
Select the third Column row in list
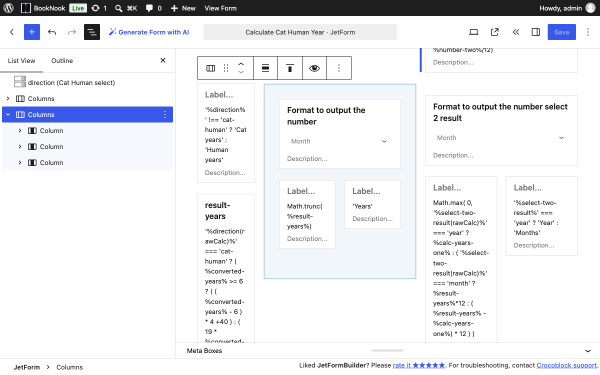[87, 163]
